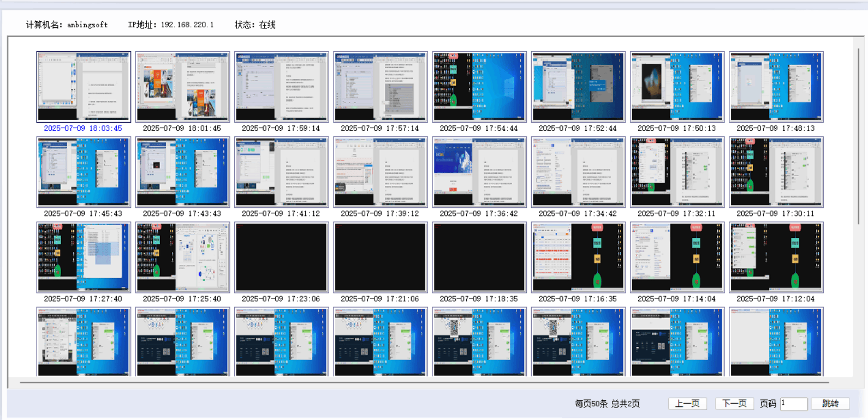
Task: Click 下一页 to load next page
Action: point(734,404)
